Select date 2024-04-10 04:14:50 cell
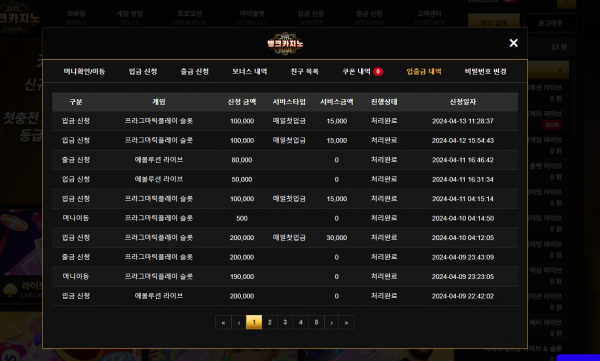600x361 pixels. [x=463, y=218]
